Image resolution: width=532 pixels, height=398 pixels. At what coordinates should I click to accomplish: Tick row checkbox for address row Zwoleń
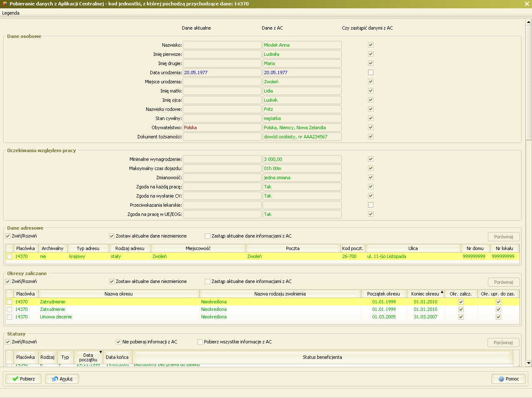(9, 257)
